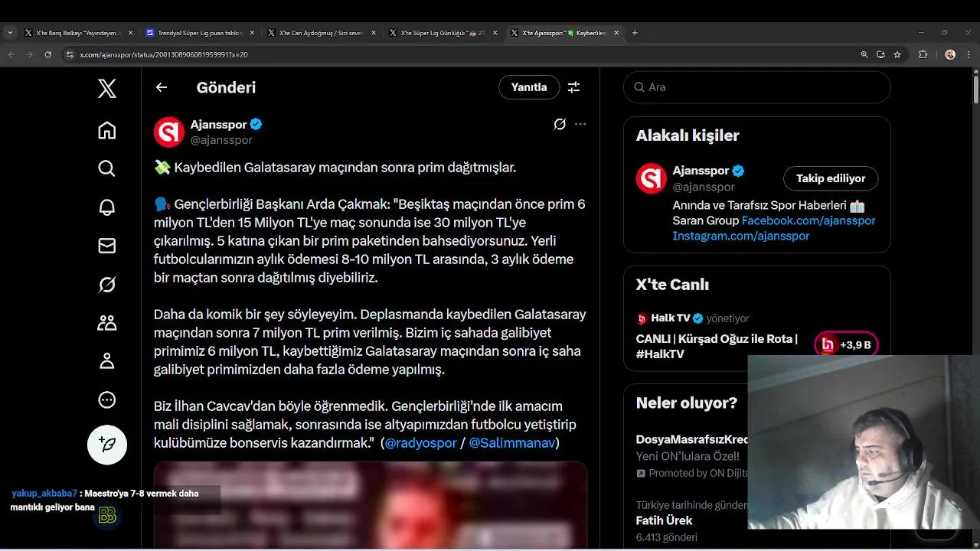Image resolution: width=980 pixels, height=551 pixels.
Task: Open browser zoom magnifier icon
Action: (864, 54)
